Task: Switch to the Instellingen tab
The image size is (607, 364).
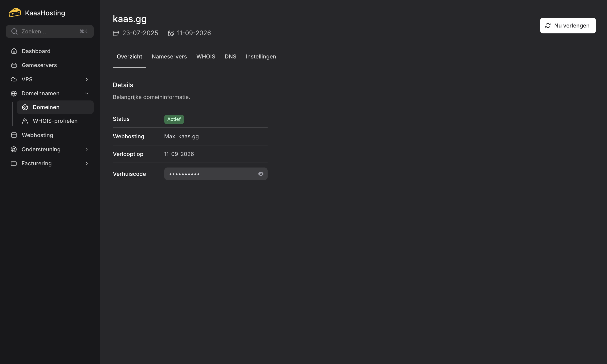Action: point(260,56)
